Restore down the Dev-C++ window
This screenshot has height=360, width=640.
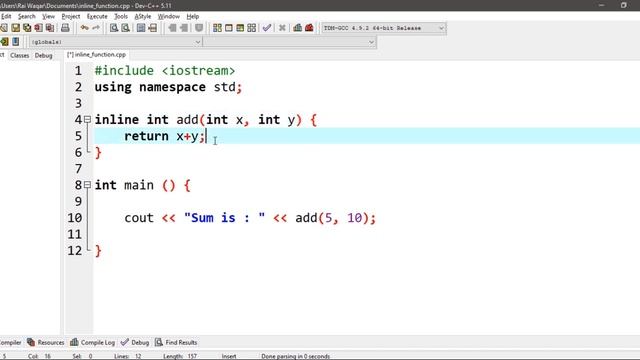pyautogui.click(x=623, y=5)
